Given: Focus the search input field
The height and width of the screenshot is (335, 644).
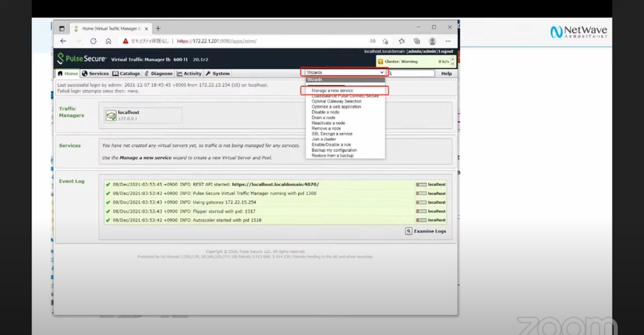Looking at the screenshot, I should [x=414, y=74].
